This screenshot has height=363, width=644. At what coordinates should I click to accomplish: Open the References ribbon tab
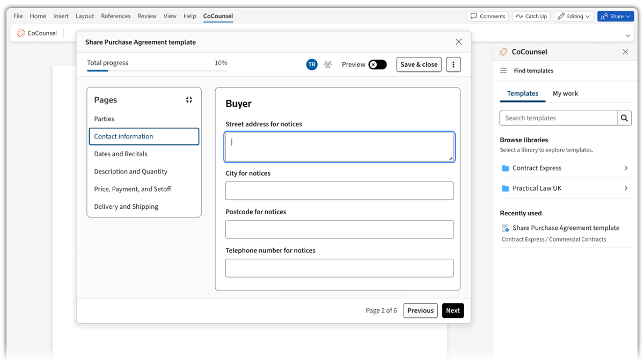[115, 16]
